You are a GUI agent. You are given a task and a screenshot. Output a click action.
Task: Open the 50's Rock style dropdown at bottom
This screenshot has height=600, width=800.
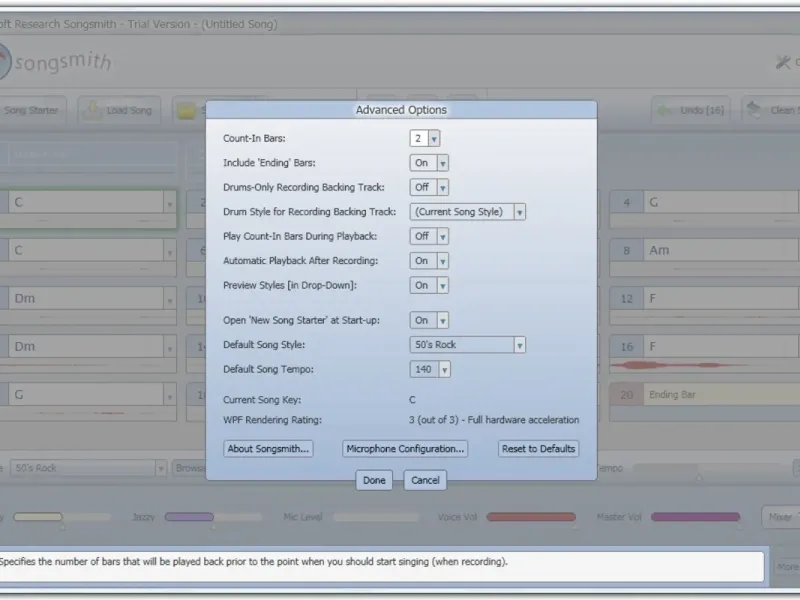click(88, 468)
